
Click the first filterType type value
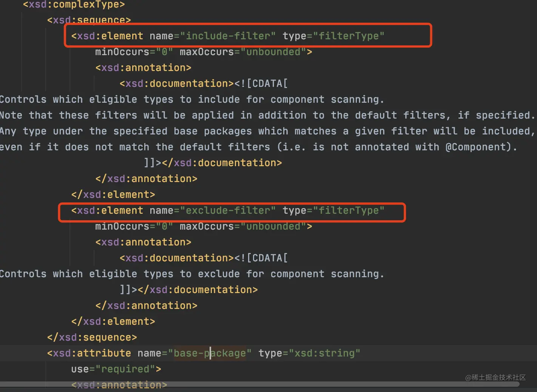(349, 36)
